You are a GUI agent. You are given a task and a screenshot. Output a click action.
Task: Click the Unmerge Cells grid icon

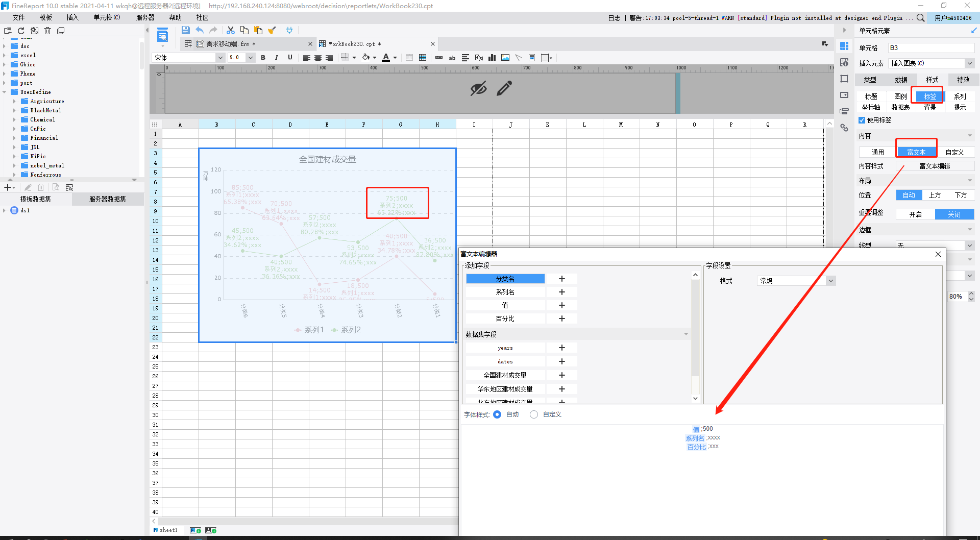(423, 58)
